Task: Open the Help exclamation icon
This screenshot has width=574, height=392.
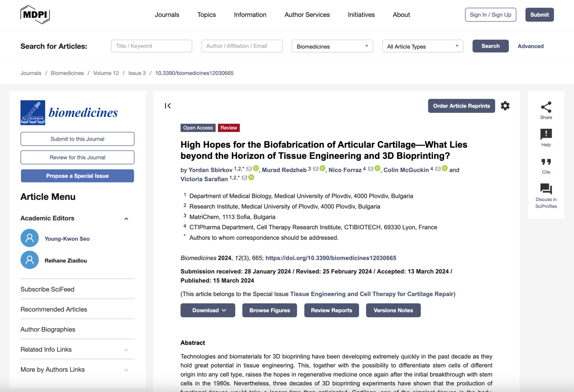Action: [x=546, y=134]
